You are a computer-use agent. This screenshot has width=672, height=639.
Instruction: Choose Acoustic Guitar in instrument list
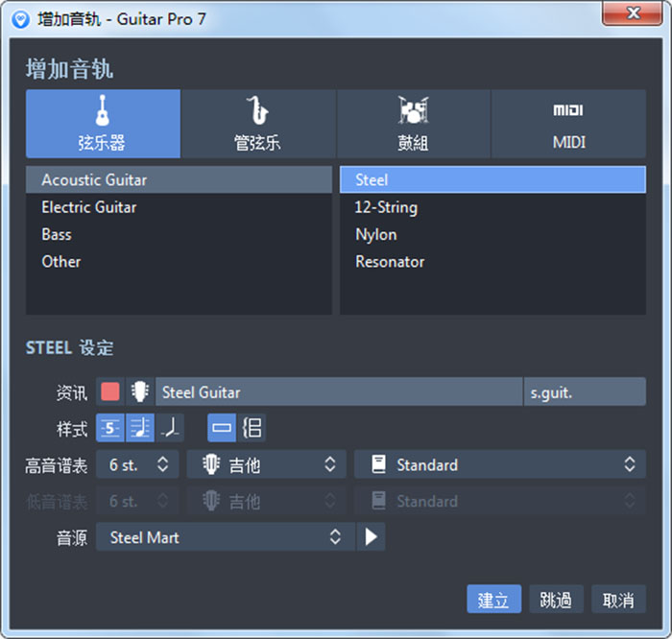point(179,179)
